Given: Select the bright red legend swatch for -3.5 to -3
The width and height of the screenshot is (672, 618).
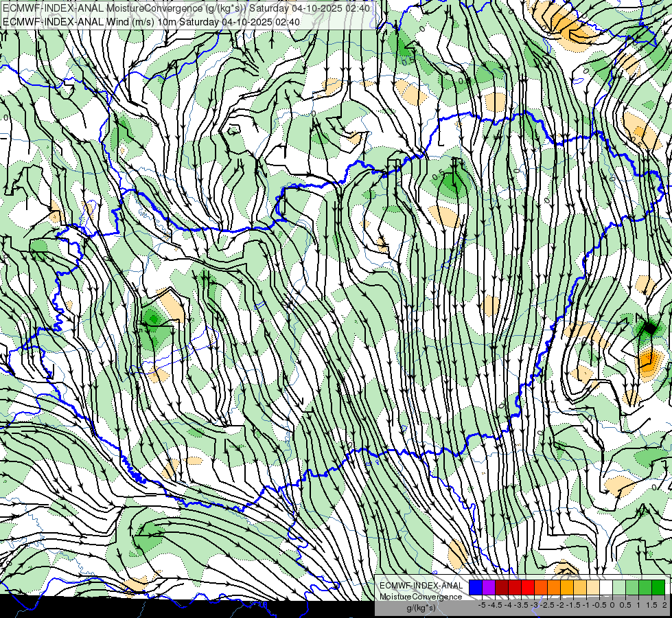Looking at the screenshot, I should pyautogui.click(x=528, y=587).
